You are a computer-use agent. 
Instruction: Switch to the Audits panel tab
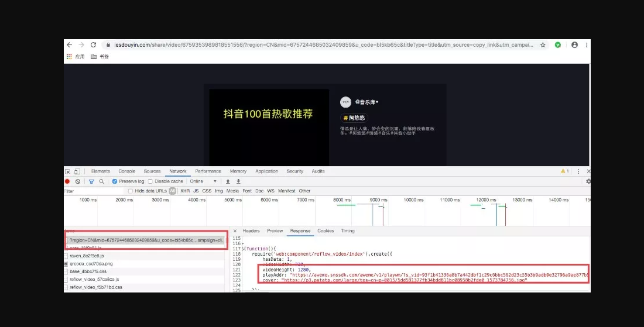[x=318, y=171]
